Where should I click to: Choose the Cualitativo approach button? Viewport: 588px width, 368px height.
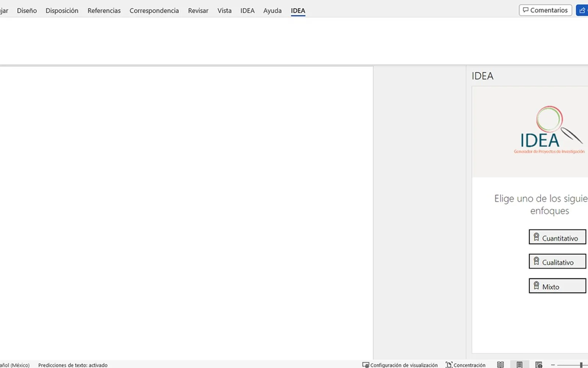point(557,261)
